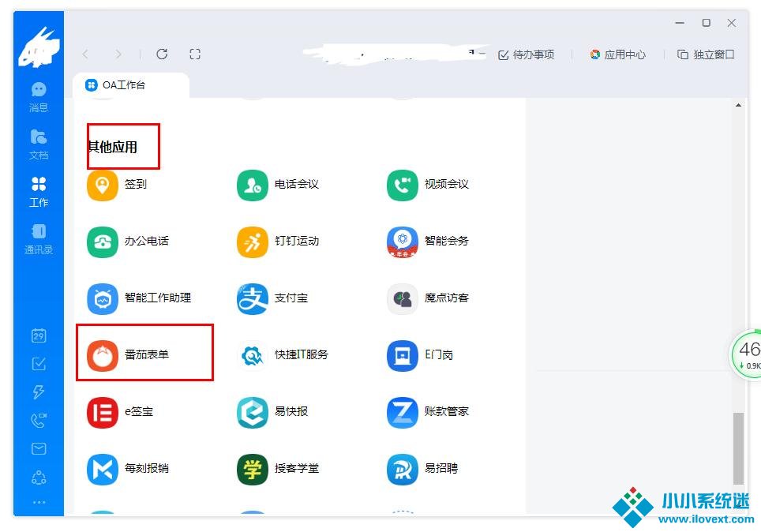Viewport: 761px width, 532px height.
Task: Open the E门岗 app
Action: (x=420, y=355)
